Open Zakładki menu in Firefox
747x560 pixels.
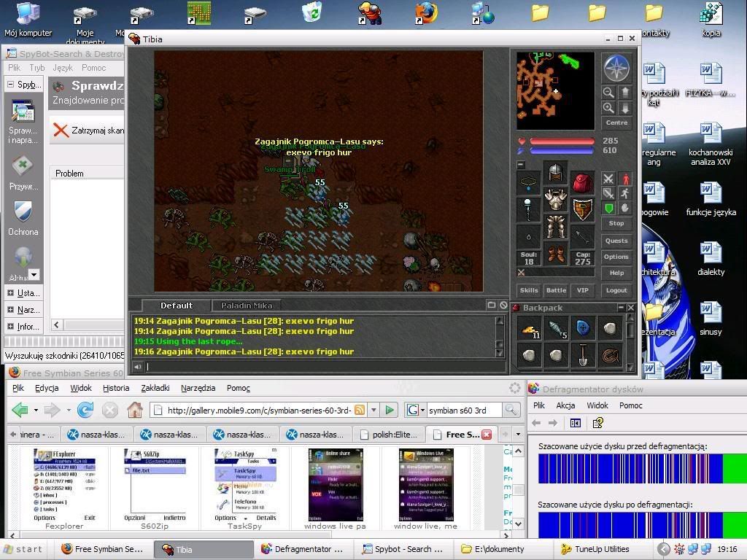155,388
